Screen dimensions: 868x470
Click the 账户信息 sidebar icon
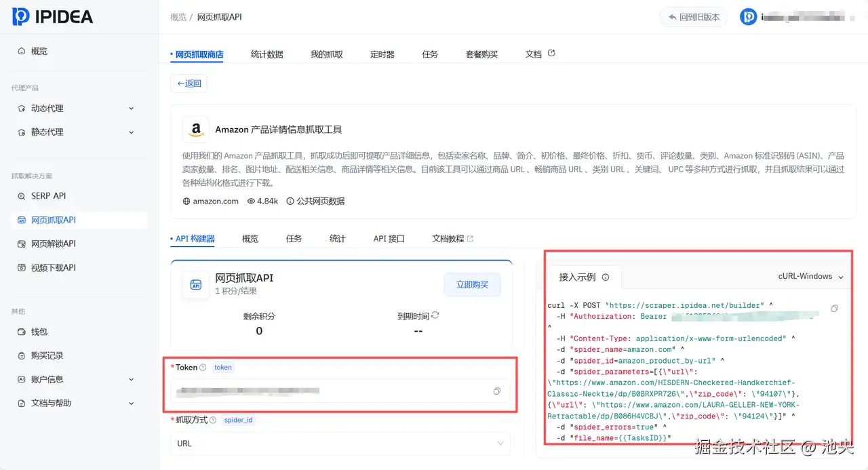22,380
